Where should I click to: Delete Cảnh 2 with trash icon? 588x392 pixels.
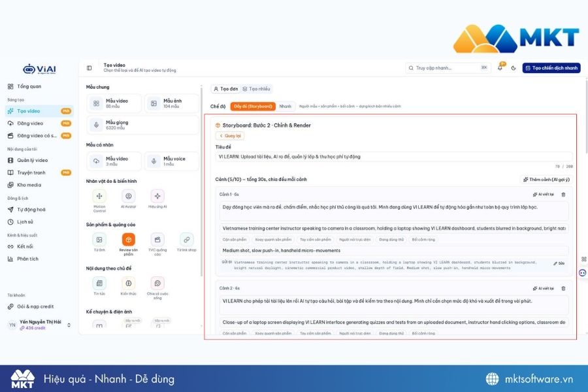[563, 289]
